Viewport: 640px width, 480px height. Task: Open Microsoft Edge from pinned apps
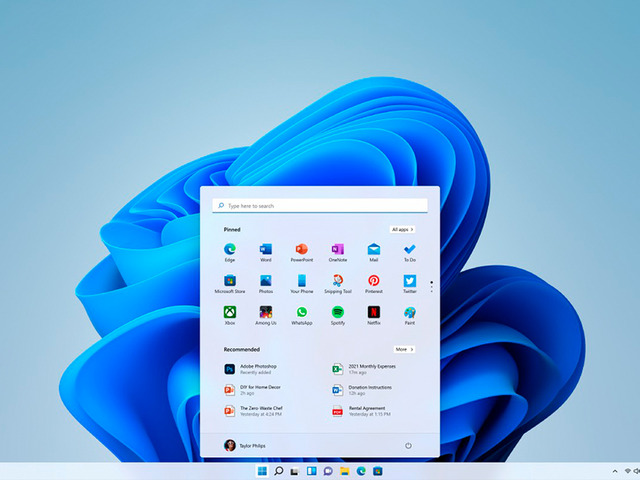tap(230, 250)
